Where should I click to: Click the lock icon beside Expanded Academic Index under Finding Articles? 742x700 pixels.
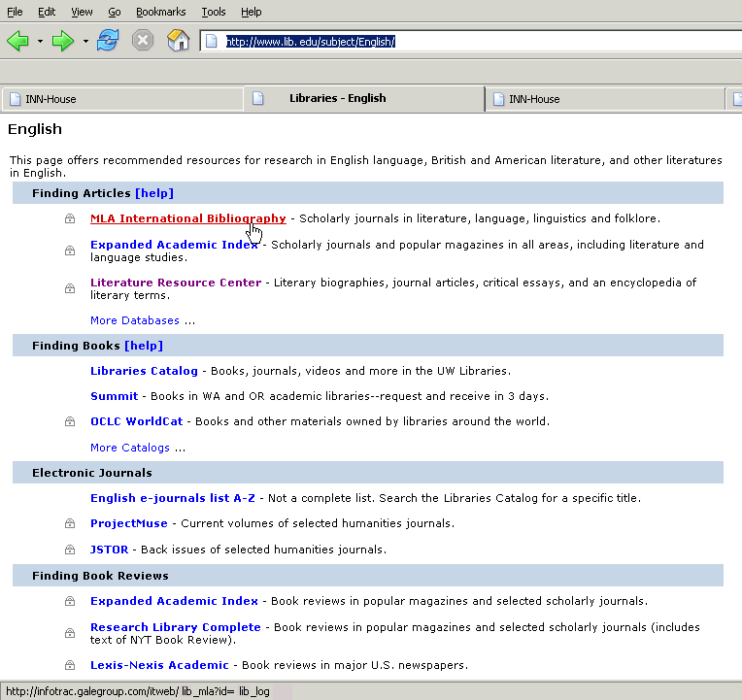(x=70, y=250)
